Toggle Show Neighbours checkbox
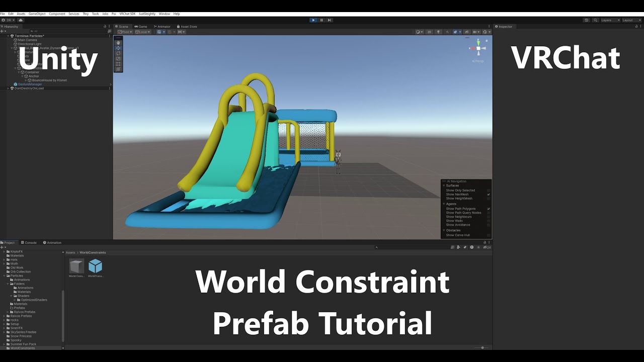The height and width of the screenshot is (362, 644). 489,217
